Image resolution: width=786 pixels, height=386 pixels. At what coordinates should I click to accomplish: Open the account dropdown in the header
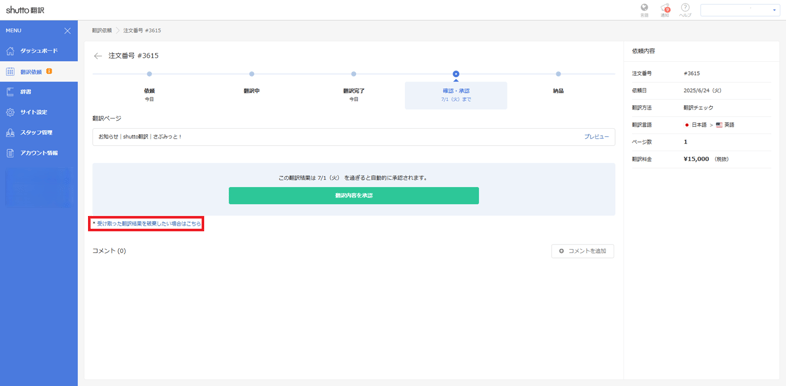pos(740,10)
